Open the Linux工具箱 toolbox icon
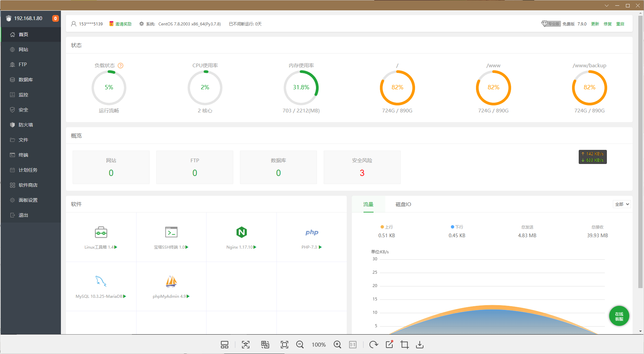The image size is (644, 354). point(101,232)
